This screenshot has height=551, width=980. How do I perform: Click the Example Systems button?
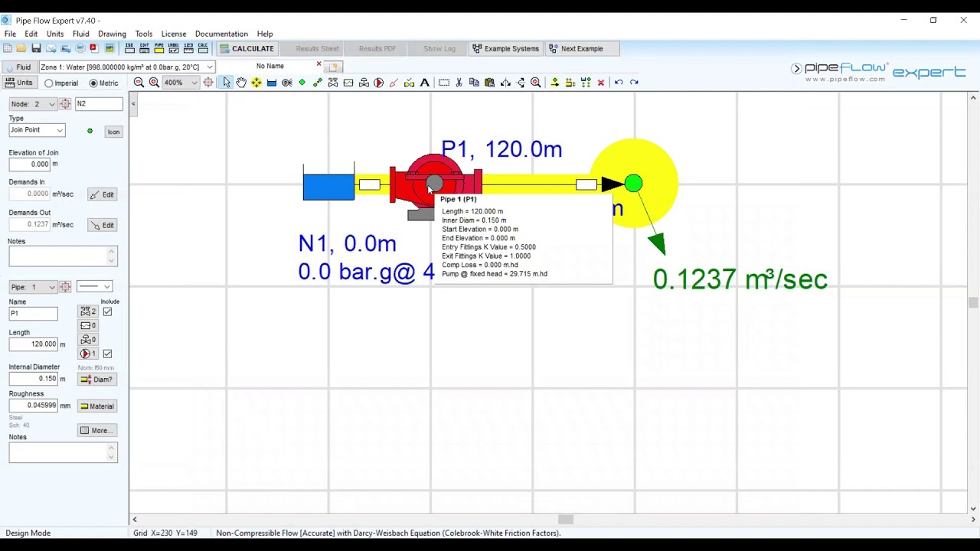505,49
